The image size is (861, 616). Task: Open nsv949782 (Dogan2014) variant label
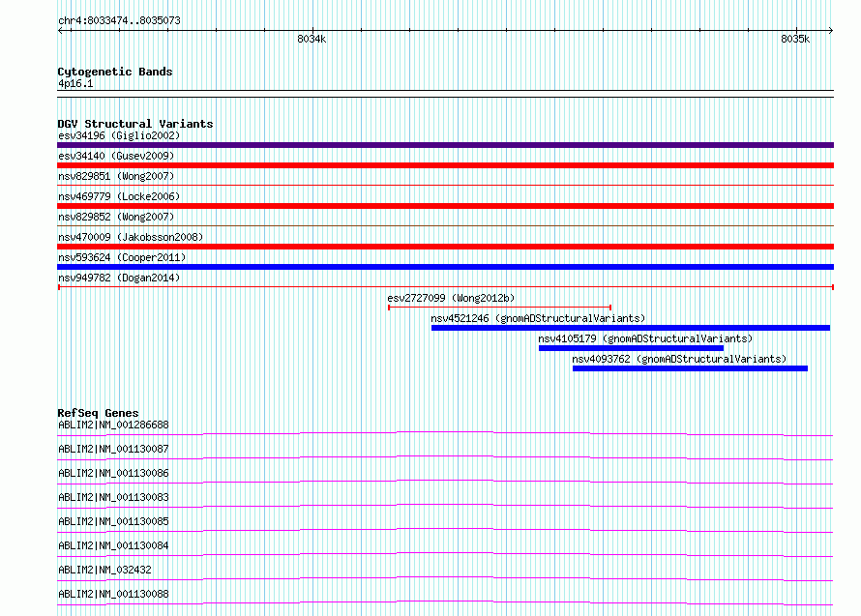pos(119,278)
